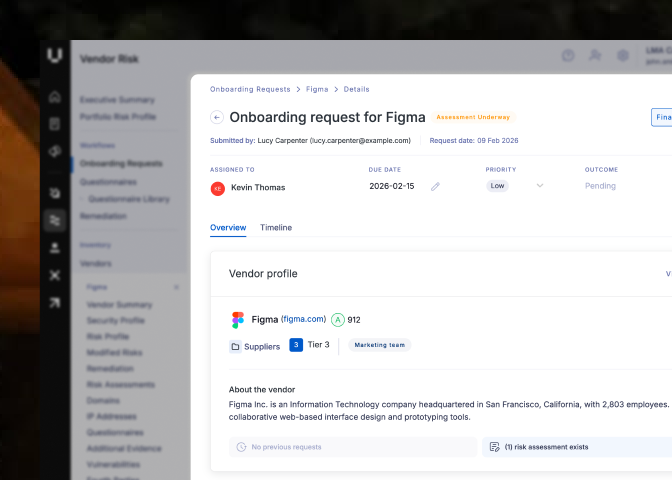Switch to the Timeline tab
Screen dimensions: 672x480
coord(276,228)
